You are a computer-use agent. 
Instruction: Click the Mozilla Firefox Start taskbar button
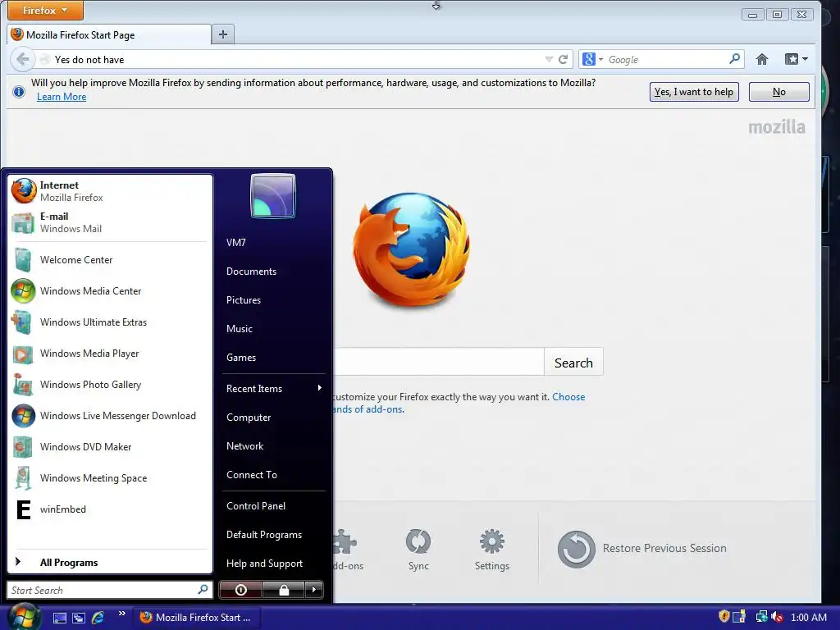point(196,617)
